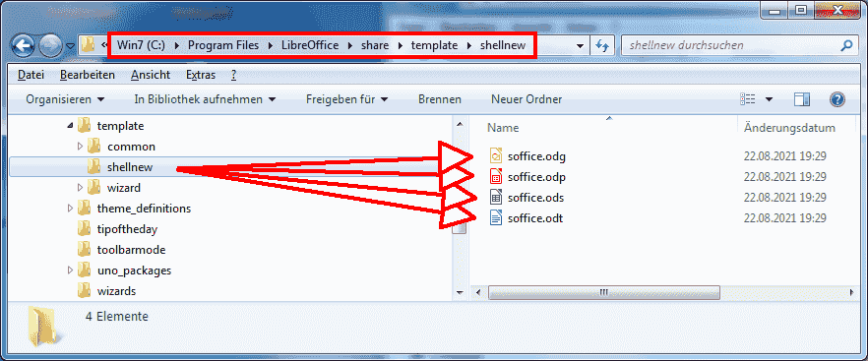
Task: Open the ? help menu
Action: pos(233,75)
